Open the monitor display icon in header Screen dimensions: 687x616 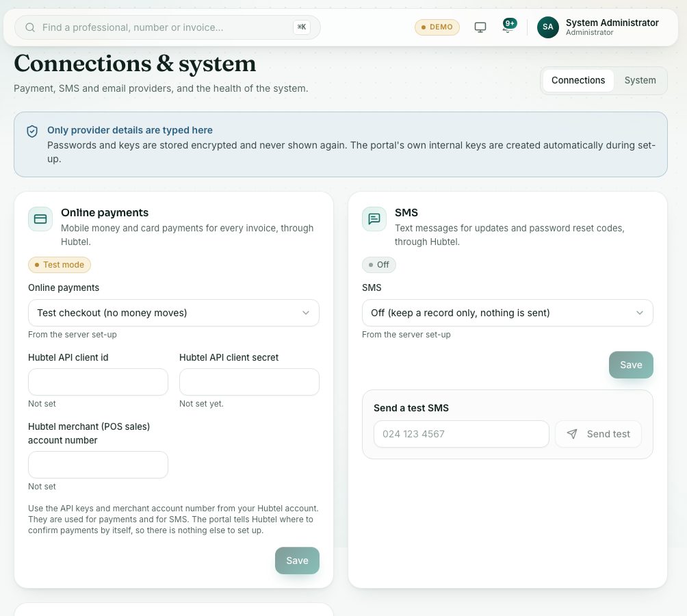[x=480, y=27]
